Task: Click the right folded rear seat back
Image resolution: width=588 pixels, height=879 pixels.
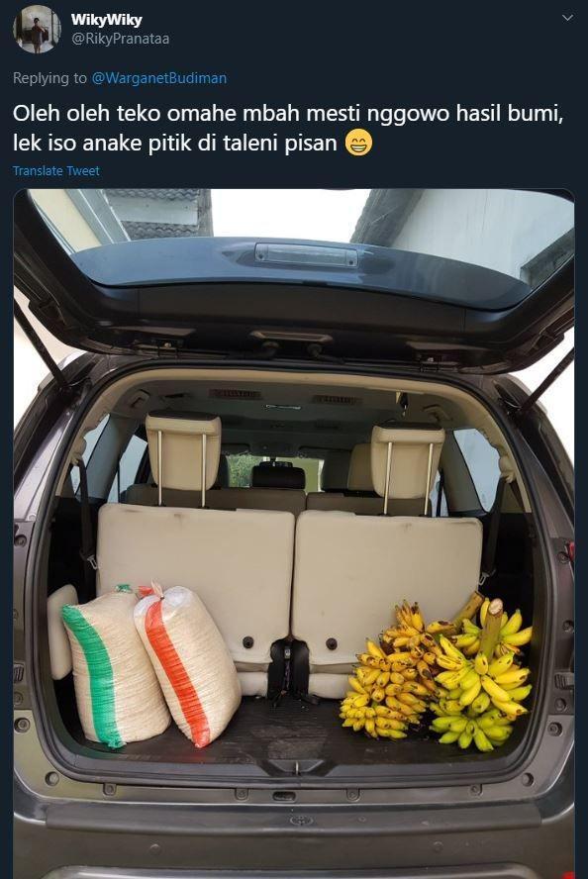Action: tap(387, 583)
